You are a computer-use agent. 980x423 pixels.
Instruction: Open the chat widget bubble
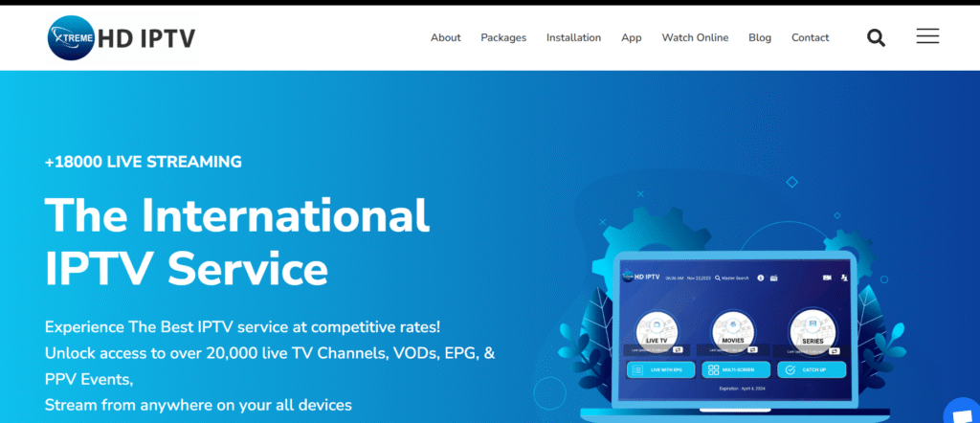(x=963, y=412)
